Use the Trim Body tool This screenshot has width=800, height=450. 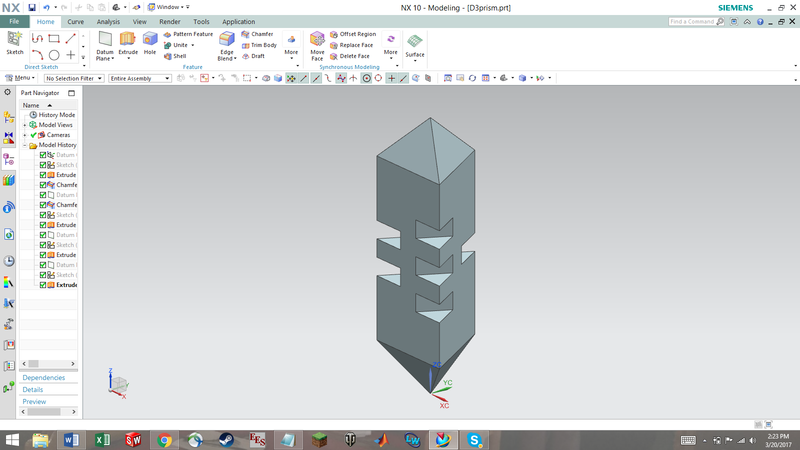pyautogui.click(x=259, y=45)
